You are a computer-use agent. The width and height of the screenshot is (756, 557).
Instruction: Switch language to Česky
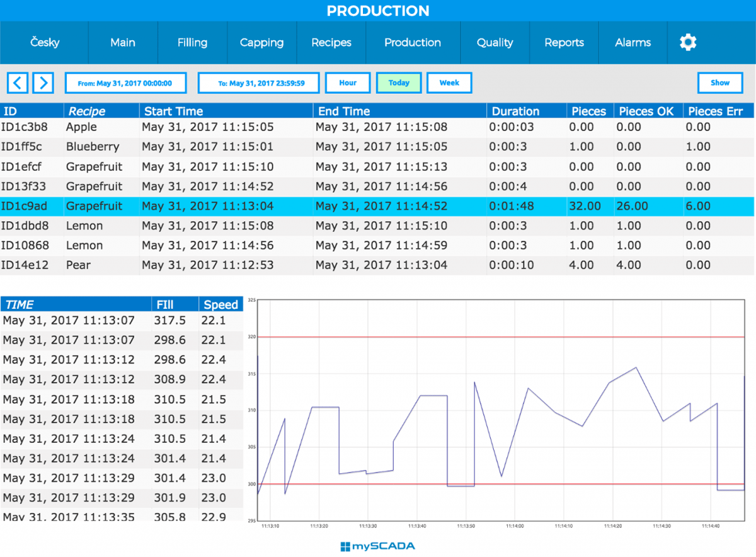tap(45, 42)
